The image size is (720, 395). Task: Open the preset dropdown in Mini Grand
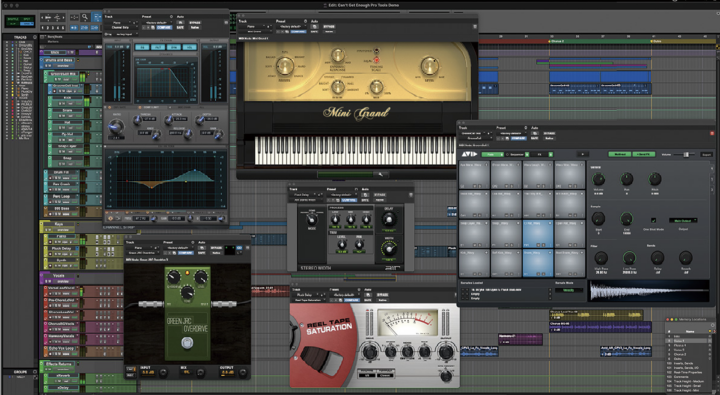292,27
